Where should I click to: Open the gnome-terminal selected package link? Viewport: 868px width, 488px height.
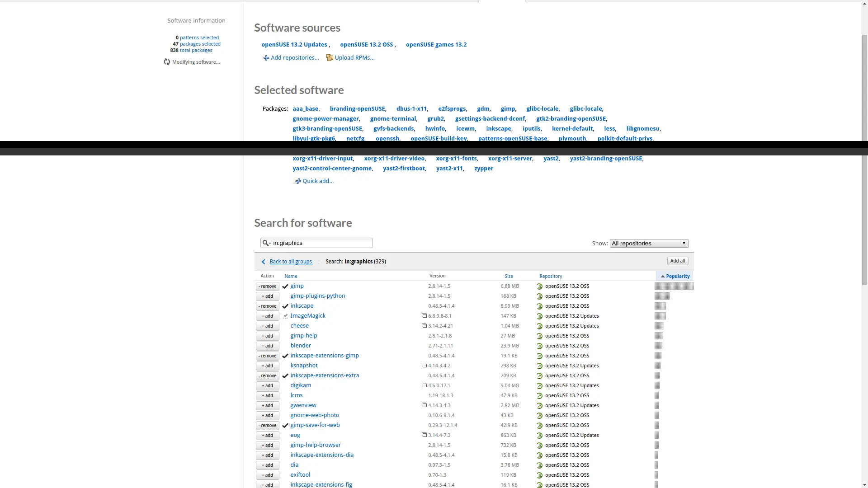(x=393, y=119)
